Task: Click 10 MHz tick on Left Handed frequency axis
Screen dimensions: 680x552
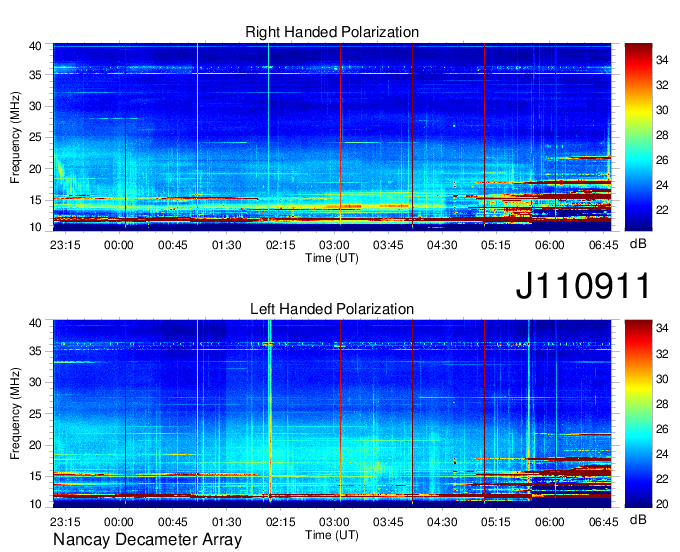Action: 35,504
